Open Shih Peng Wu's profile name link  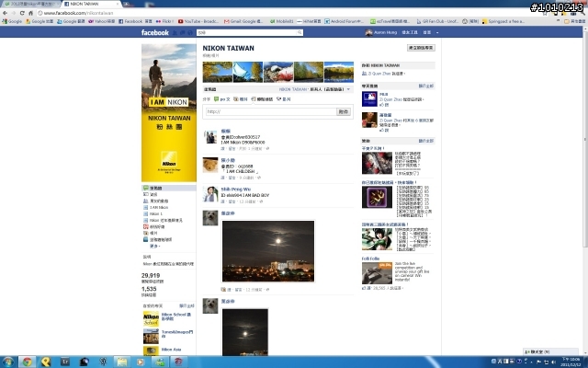(236, 190)
